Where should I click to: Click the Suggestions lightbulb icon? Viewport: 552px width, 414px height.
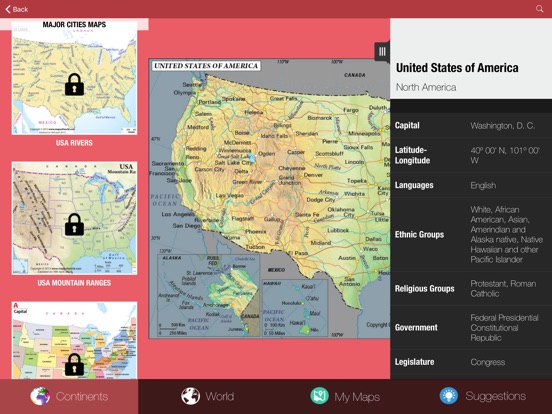[x=449, y=396]
